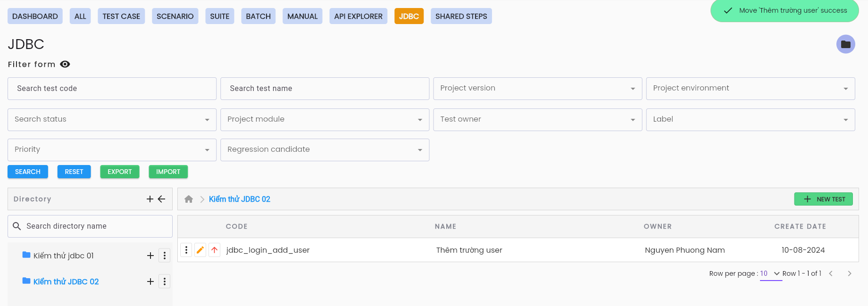The image size is (868, 306).
Task: Switch to the TEST CASE tab
Action: (121, 16)
